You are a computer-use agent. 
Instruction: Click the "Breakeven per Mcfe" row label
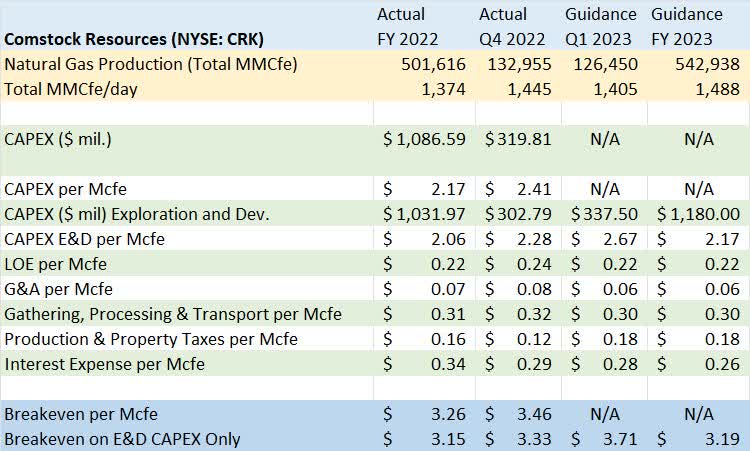81,414
